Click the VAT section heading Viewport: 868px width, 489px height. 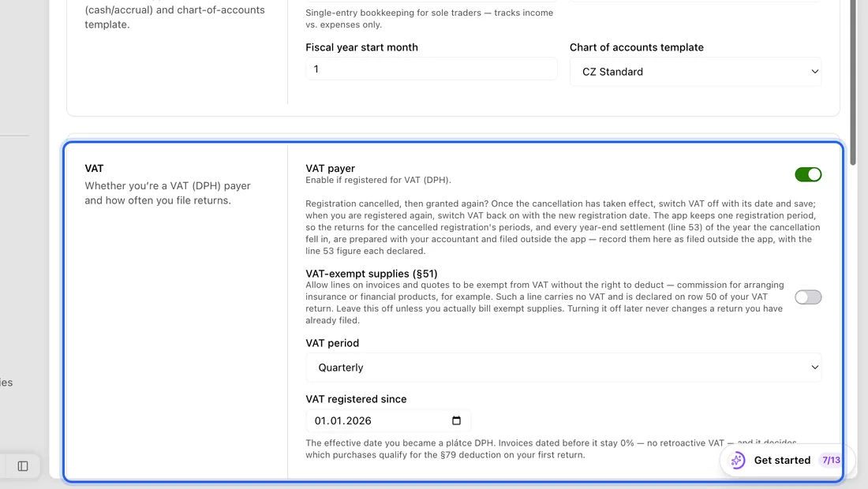(x=94, y=169)
